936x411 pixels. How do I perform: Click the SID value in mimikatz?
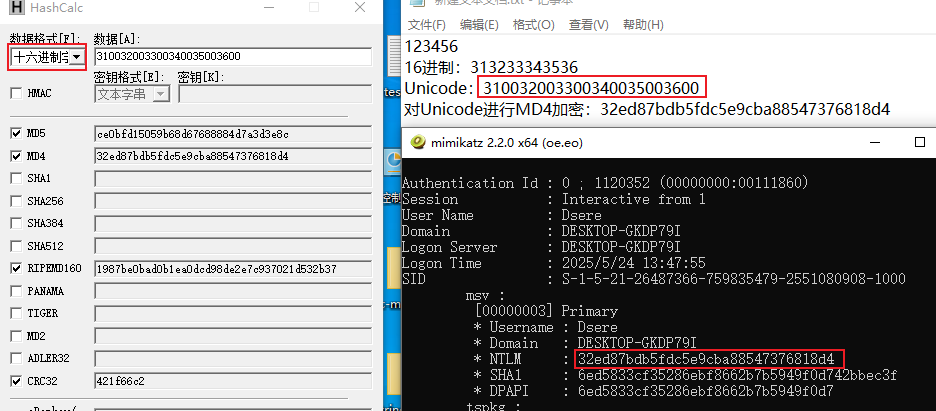point(734,279)
